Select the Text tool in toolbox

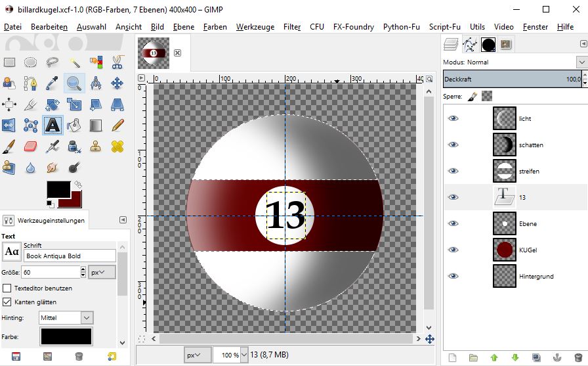coord(52,125)
